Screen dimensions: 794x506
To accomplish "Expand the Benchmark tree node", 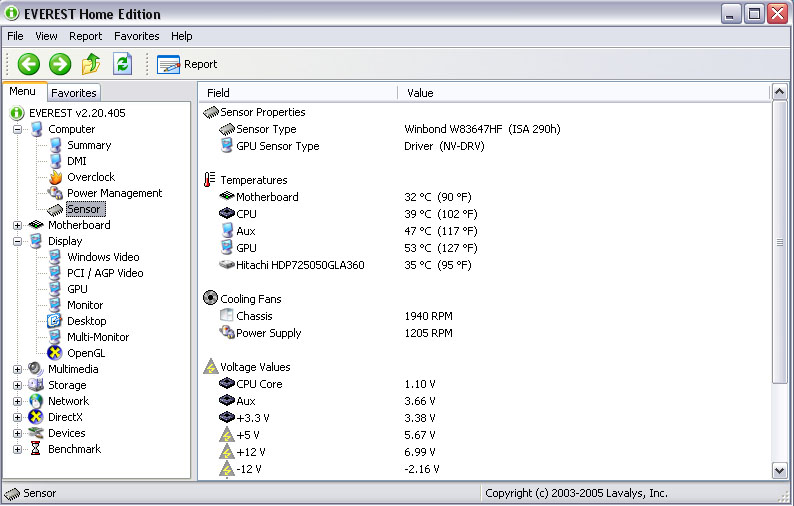I will pyautogui.click(x=17, y=449).
